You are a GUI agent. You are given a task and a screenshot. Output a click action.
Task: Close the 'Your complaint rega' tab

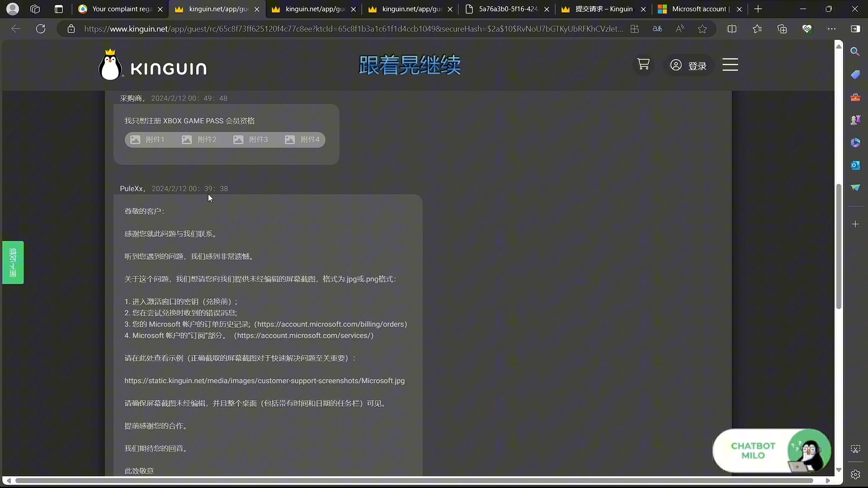click(x=160, y=9)
